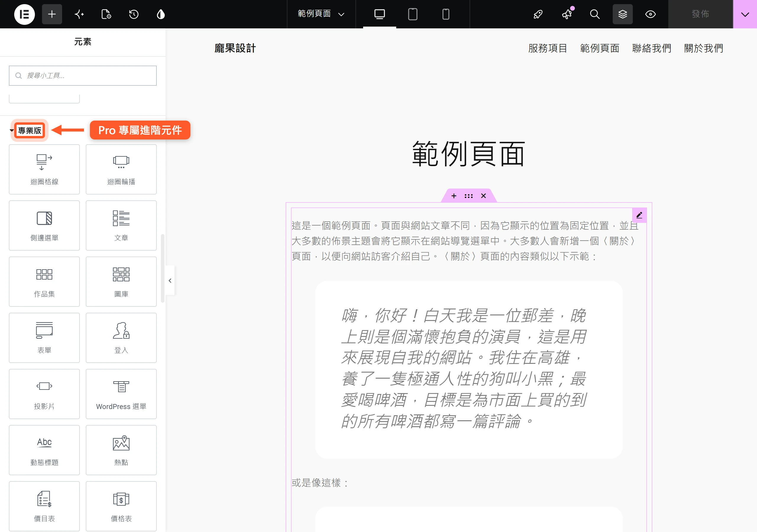The height and width of the screenshot is (532, 757).
Task: Click the add element plus button
Action: point(52,14)
